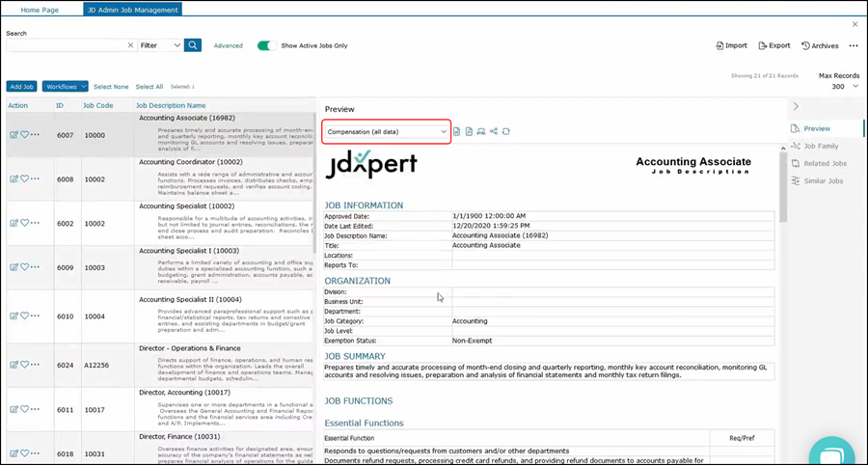Export preview as Word document icon
This screenshot has width=868, height=466.
point(457,131)
